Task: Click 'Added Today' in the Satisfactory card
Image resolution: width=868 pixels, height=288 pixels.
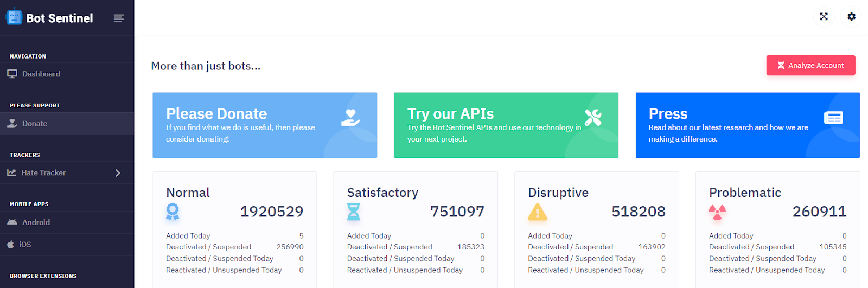Action: (369, 235)
